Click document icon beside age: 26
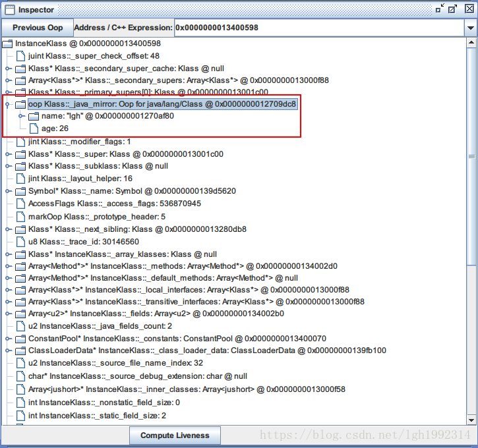Screen dimensions: 478x448 coord(34,128)
